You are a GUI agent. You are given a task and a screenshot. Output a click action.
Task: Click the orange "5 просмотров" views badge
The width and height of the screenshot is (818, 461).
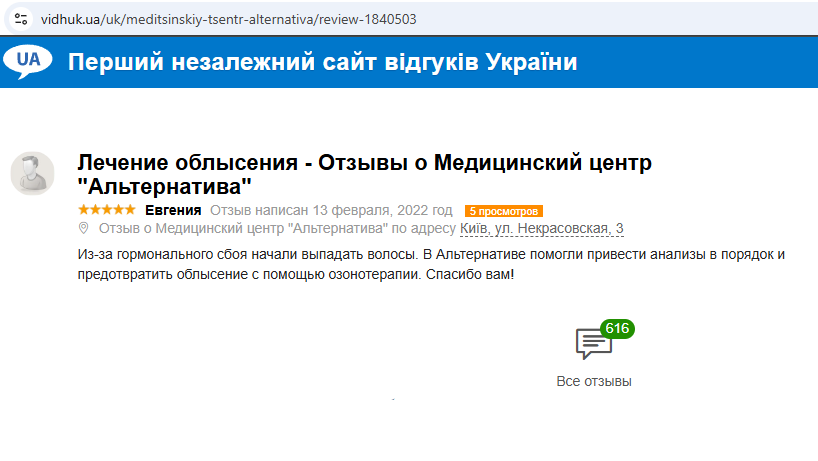503,211
